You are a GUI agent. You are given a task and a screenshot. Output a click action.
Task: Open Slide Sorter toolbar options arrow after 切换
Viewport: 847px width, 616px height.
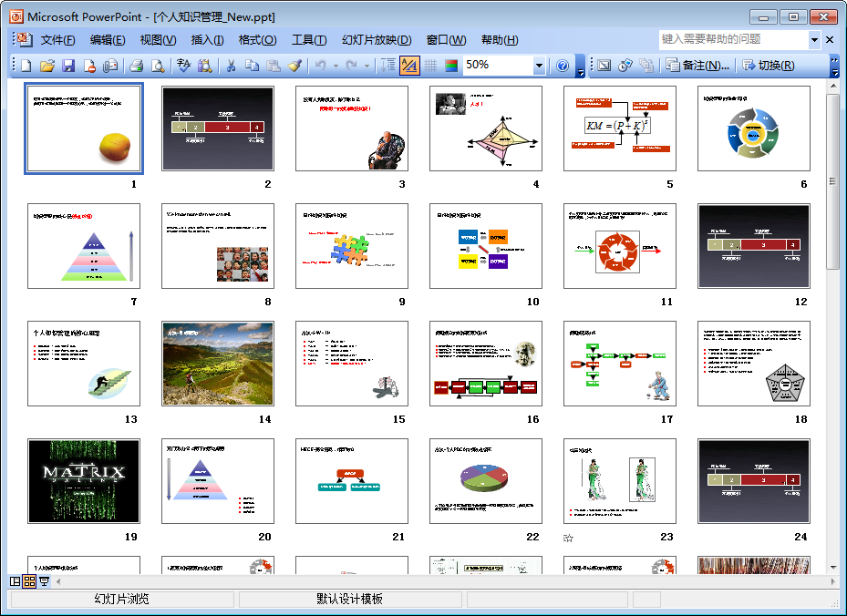pyautogui.click(x=834, y=66)
